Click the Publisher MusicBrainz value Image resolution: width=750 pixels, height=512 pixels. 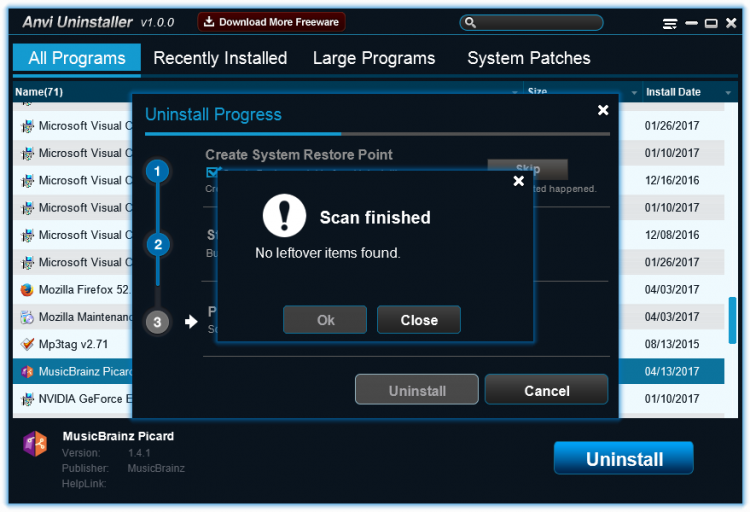[156, 468]
